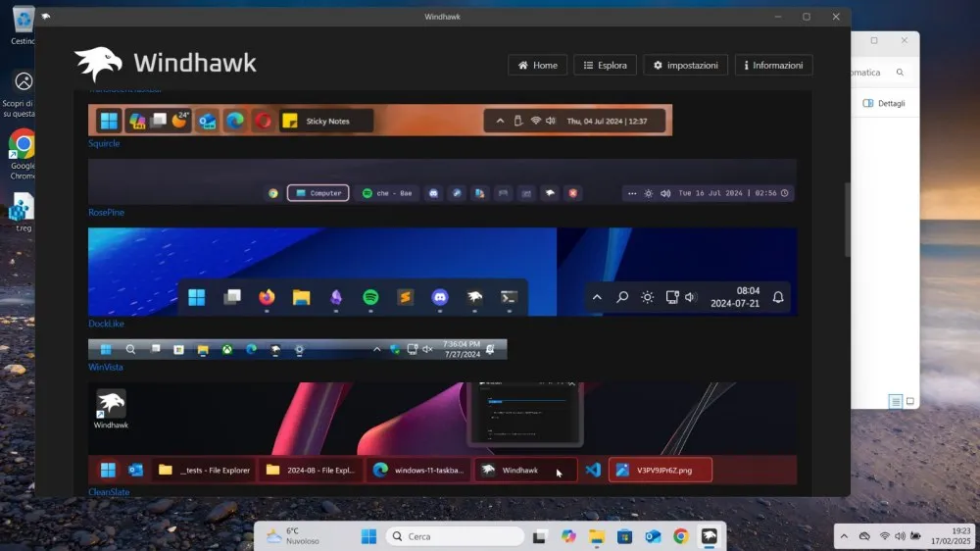Screen dimensions: 980x551
Task: Open File Explorer from the taskbar
Action: pyautogui.click(x=596, y=536)
